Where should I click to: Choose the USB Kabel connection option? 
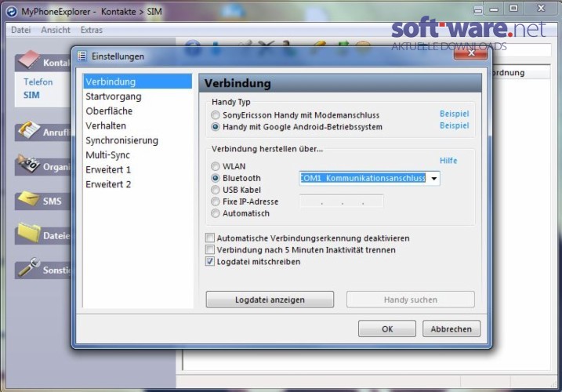click(215, 190)
